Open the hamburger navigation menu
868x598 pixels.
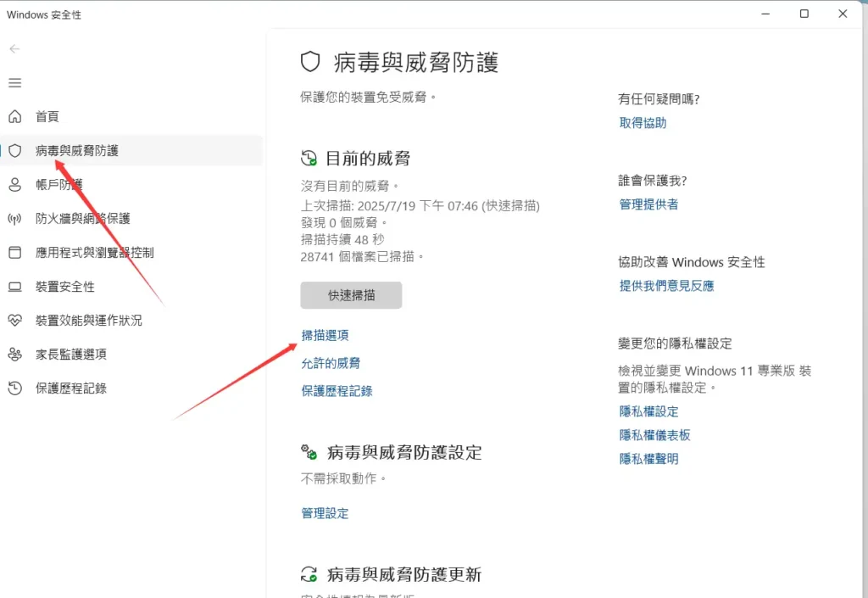pos(15,83)
